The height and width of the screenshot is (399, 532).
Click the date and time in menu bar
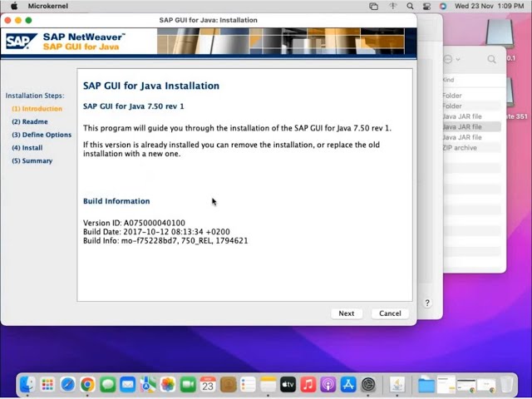490,6
